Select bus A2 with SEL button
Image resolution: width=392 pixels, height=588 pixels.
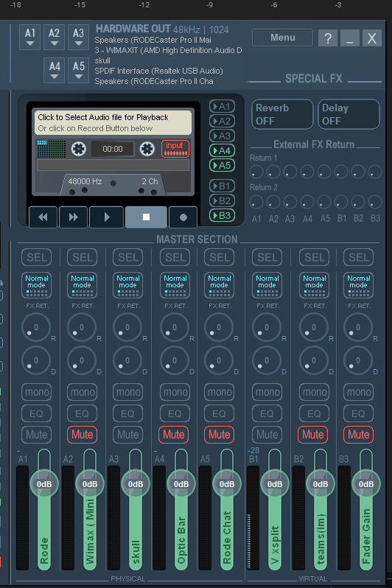(x=82, y=258)
